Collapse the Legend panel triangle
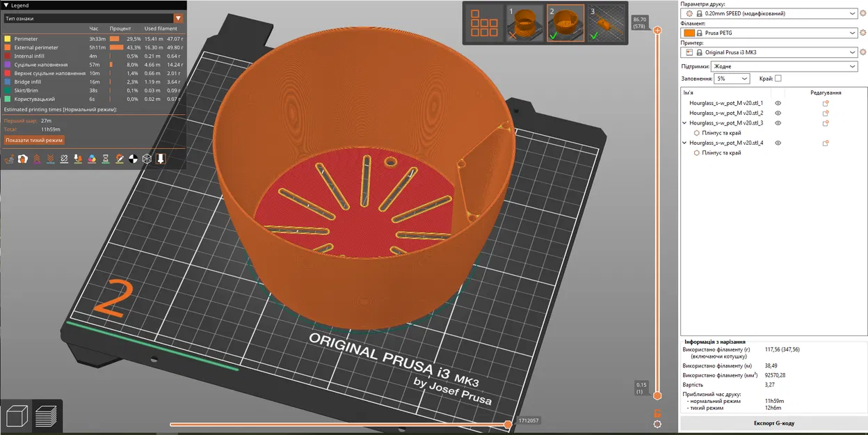Image resolution: width=868 pixels, height=435 pixels. (x=6, y=5)
